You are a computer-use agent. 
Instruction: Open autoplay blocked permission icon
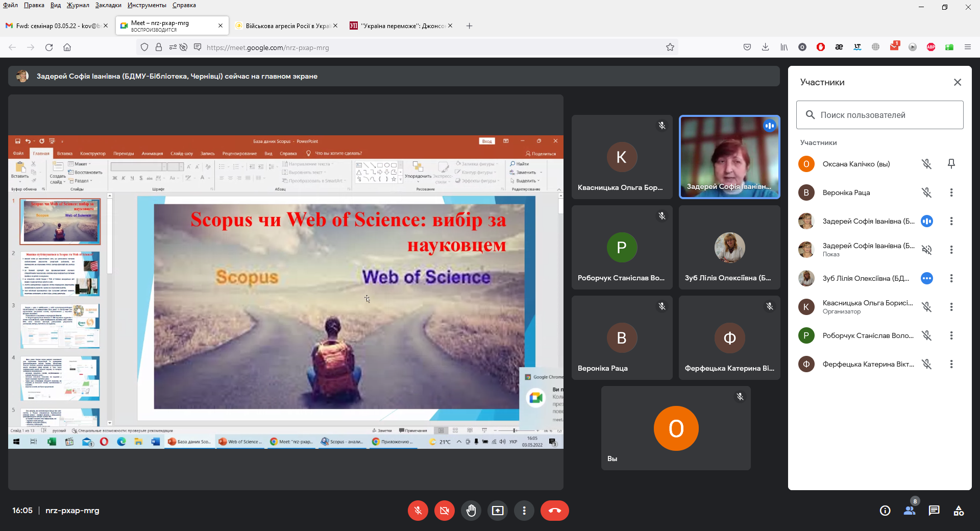(x=184, y=47)
